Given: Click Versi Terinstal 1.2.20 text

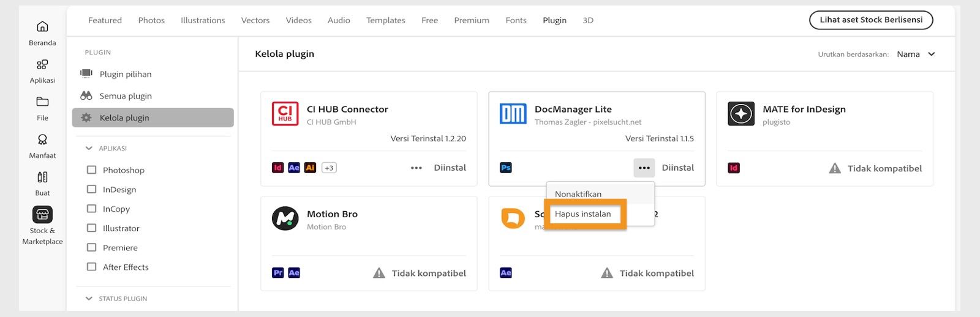Looking at the screenshot, I should pyautogui.click(x=428, y=138).
